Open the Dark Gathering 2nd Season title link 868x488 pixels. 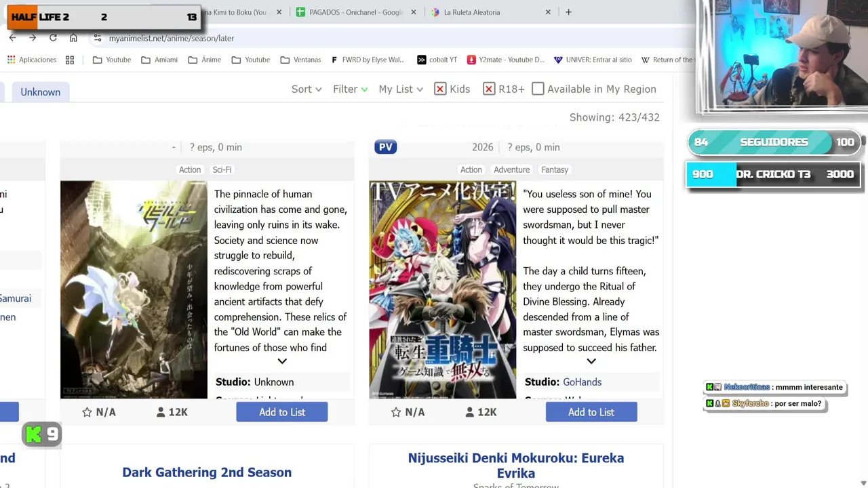click(x=207, y=472)
